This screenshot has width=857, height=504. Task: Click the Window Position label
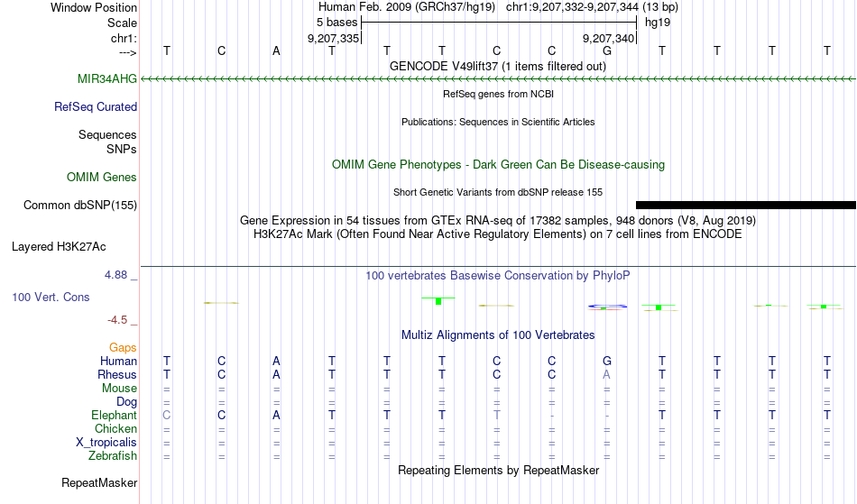(x=94, y=7)
